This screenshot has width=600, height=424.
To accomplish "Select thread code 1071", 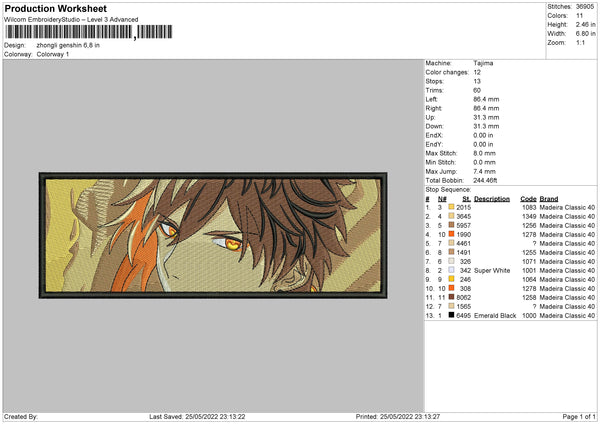I will pos(529,261).
